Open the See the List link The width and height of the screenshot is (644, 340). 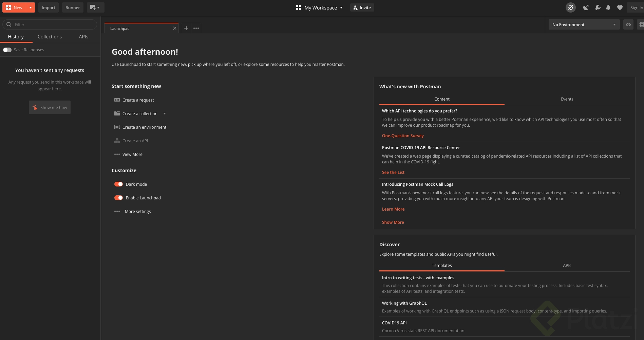point(393,172)
